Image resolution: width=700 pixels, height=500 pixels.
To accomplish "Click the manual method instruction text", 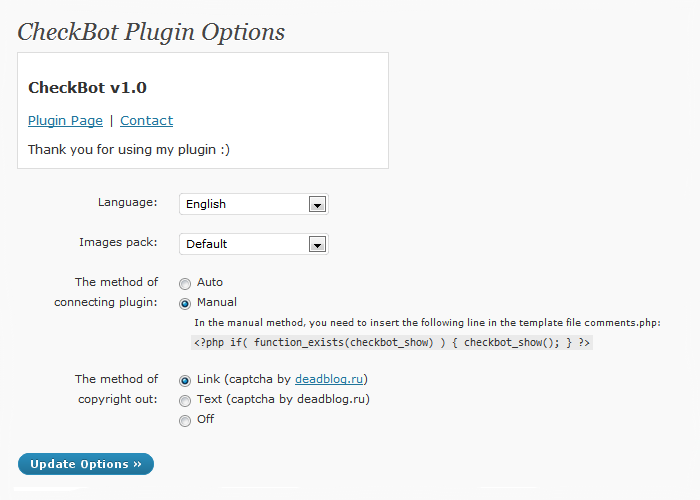I will pos(427,322).
